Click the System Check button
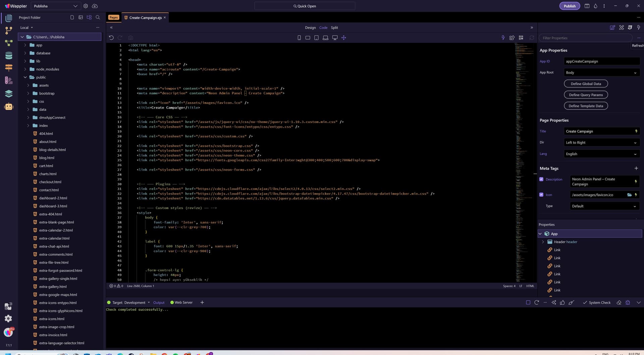Image resolution: width=644 pixels, height=355 pixels. [x=597, y=303]
